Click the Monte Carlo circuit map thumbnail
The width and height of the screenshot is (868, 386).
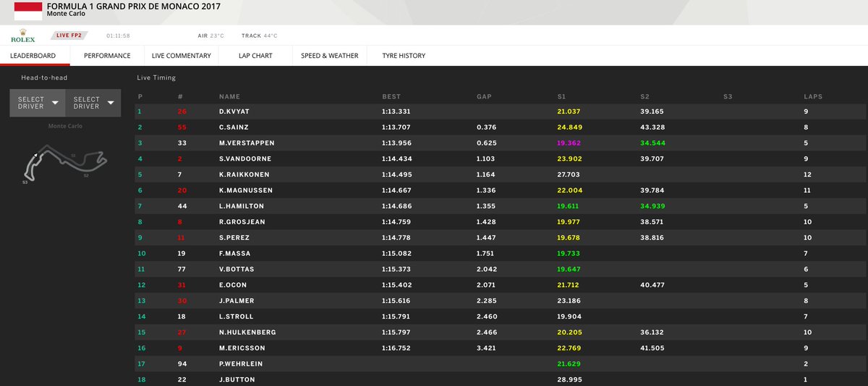coord(65,162)
